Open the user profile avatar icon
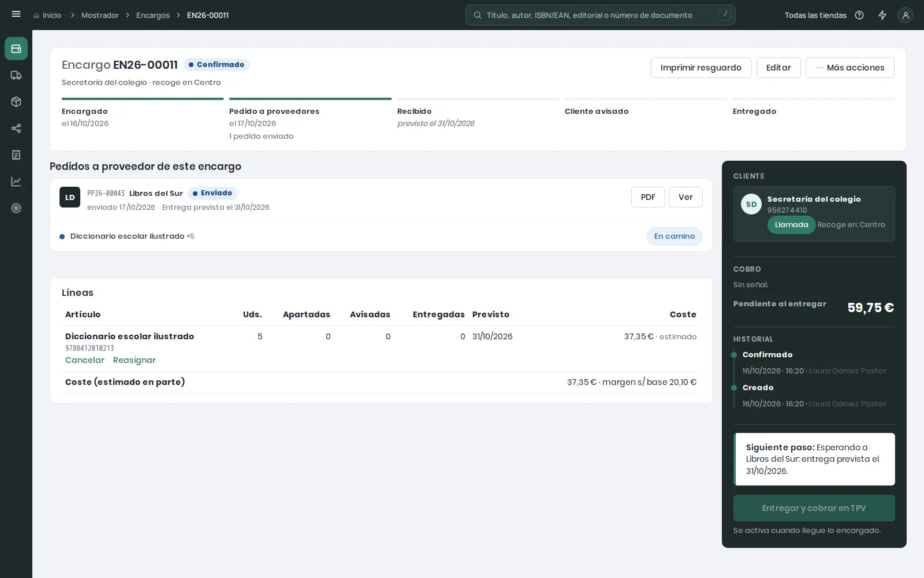This screenshot has width=924, height=578. 906,15
